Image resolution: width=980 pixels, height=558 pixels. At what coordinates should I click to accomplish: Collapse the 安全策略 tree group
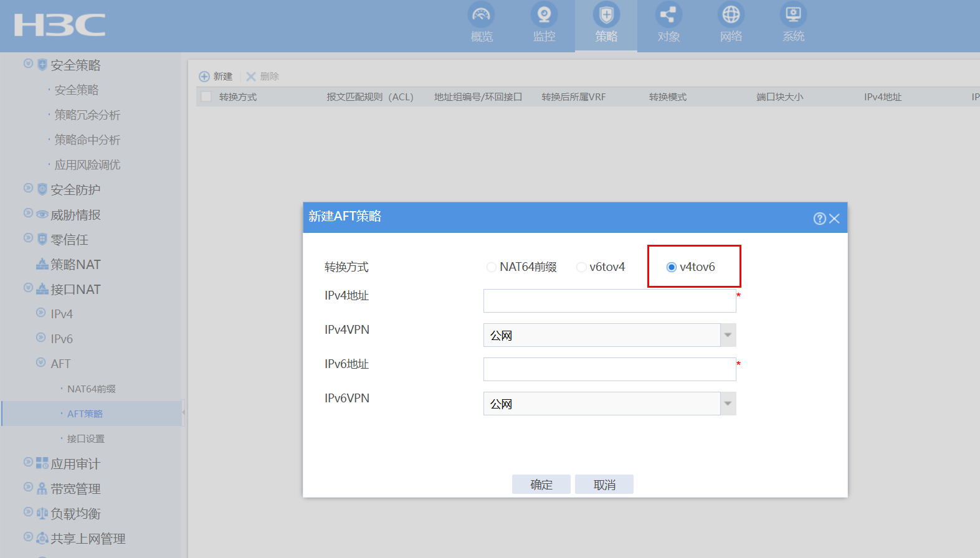[x=28, y=64]
